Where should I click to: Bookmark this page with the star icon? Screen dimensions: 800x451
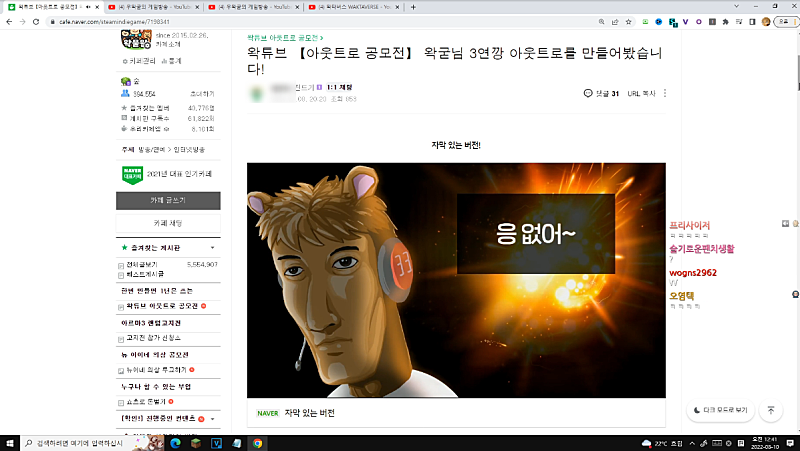pyautogui.click(x=629, y=22)
